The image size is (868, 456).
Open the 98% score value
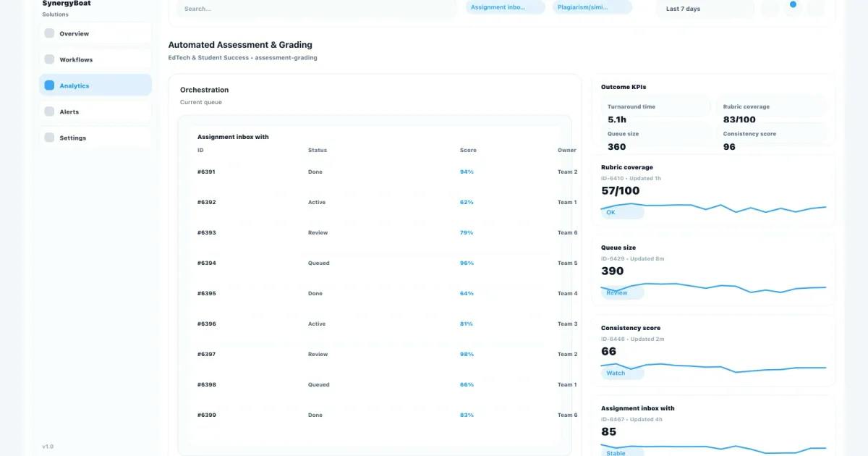coord(467,355)
